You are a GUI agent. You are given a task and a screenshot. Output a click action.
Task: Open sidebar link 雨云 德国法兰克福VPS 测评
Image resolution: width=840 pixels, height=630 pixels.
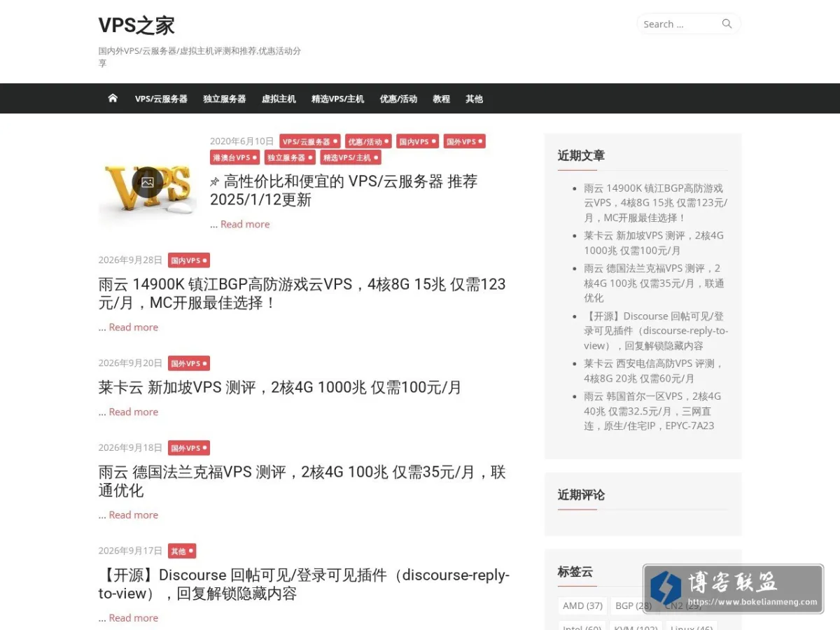click(654, 283)
